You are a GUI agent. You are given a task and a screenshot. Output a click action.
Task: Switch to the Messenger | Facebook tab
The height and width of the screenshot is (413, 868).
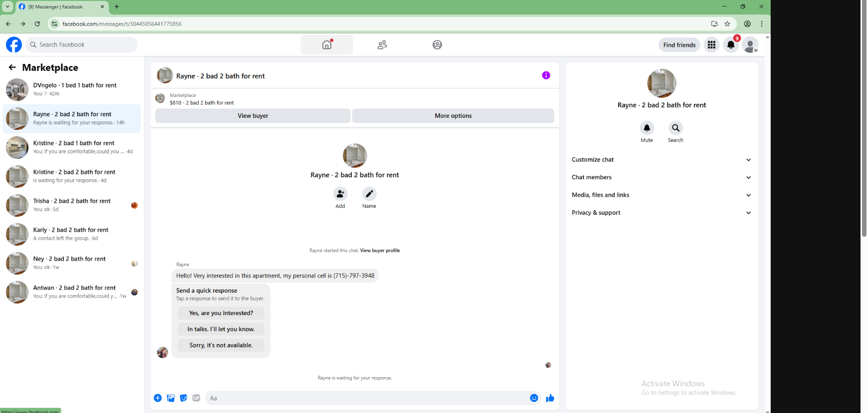point(61,7)
